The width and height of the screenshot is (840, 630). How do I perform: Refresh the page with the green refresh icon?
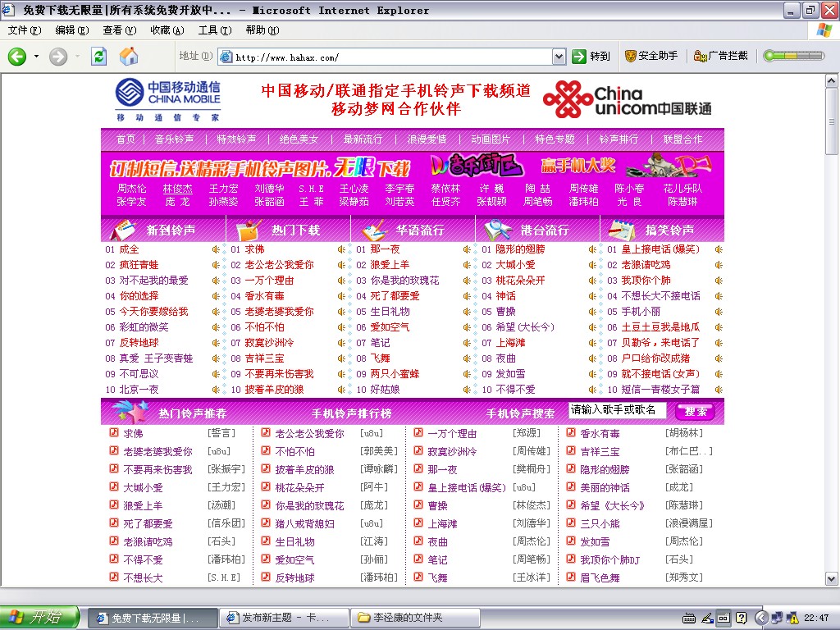[x=98, y=57]
